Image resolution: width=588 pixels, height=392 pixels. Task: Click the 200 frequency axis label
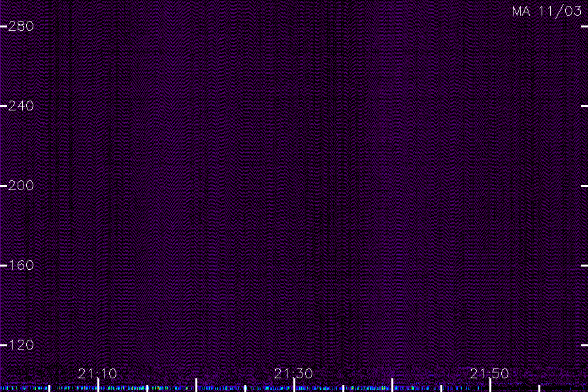21,186
